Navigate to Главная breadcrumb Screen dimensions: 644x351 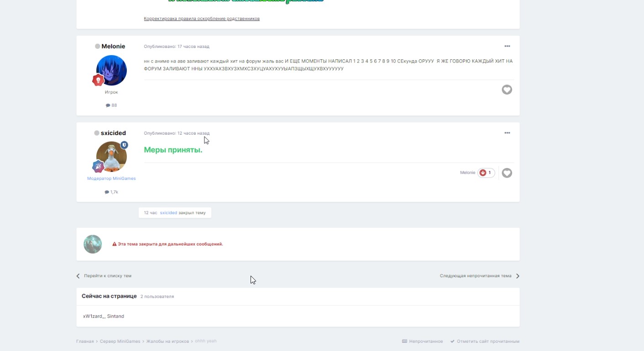coord(84,341)
